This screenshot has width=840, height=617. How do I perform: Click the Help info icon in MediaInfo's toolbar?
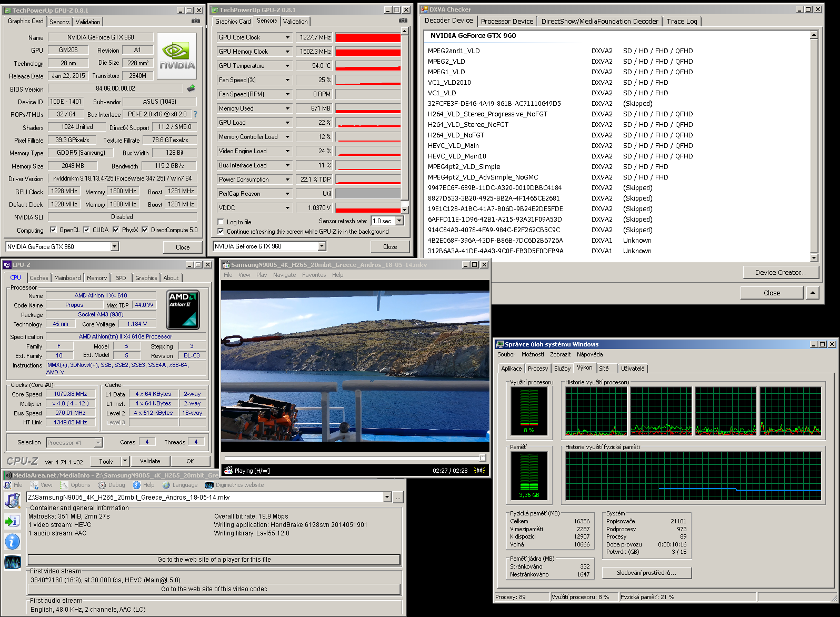(137, 485)
